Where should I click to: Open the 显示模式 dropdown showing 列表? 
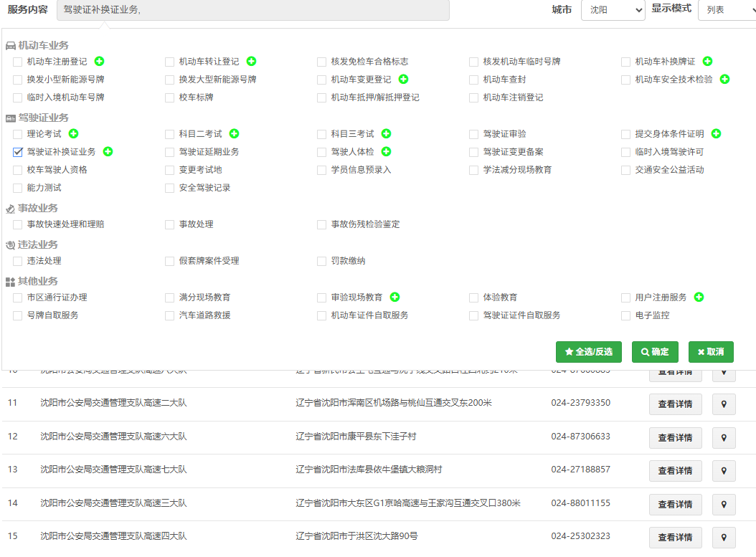(x=727, y=9)
